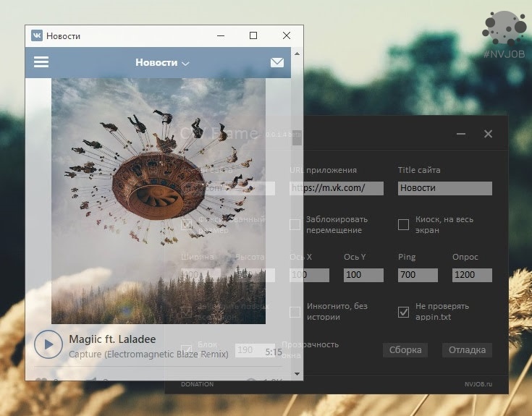Click the Отладка button
The image size is (532, 416).
tap(467, 350)
